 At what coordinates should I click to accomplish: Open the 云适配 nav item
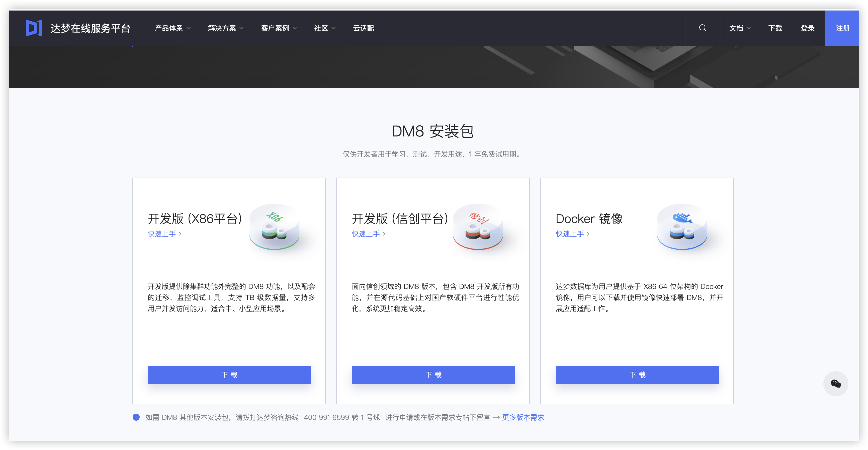pyautogui.click(x=363, y=28)
